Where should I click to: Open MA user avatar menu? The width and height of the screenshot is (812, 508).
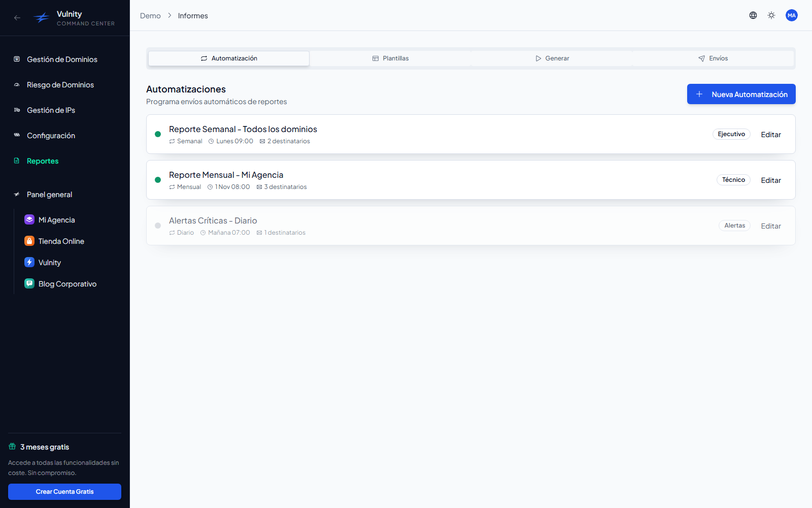792,15
